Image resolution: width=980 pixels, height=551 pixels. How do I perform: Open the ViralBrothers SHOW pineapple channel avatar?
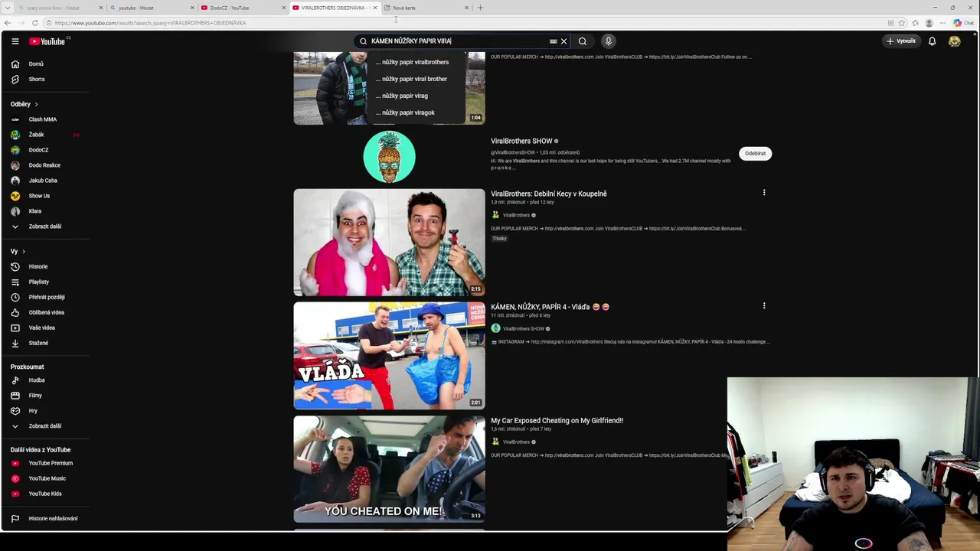[389, 157]
